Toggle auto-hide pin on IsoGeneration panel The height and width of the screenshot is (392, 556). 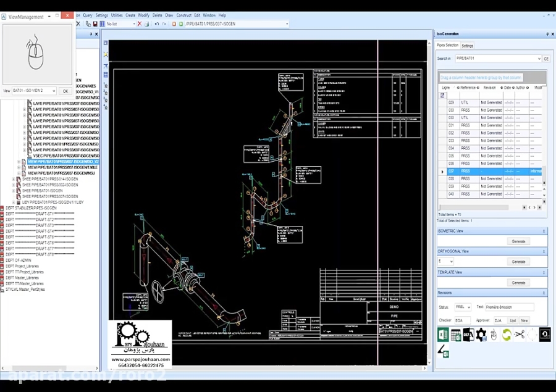pos(546,34)
